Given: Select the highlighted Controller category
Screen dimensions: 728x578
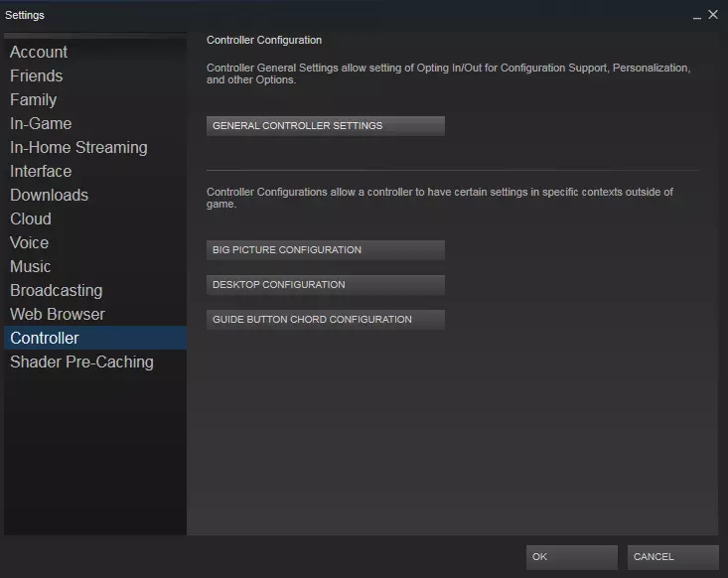Looking at the screenshot, I should 95,338.
